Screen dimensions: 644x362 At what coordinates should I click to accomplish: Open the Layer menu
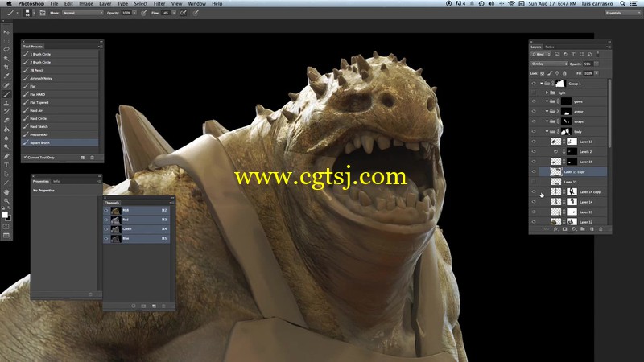(x=105, y=4)
